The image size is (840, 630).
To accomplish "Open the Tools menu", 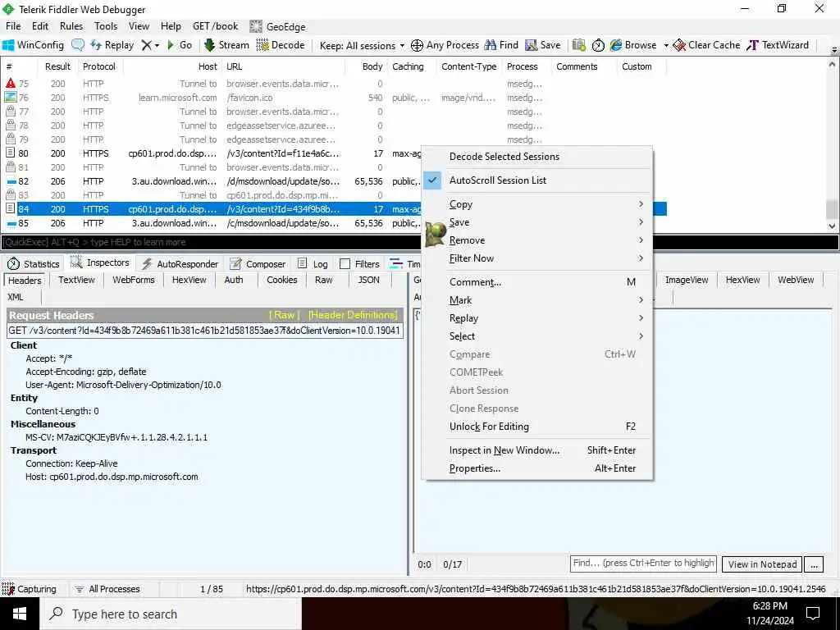I will pos(106,26).
